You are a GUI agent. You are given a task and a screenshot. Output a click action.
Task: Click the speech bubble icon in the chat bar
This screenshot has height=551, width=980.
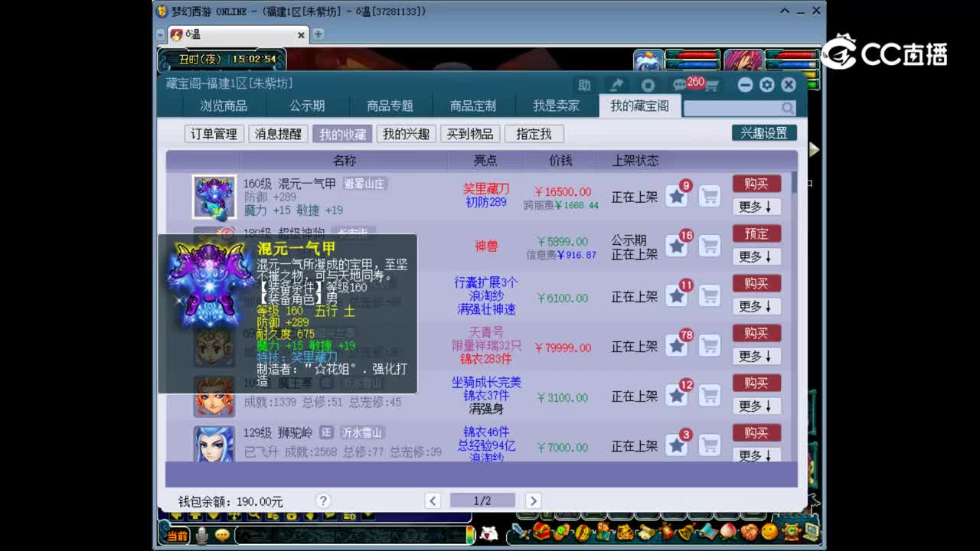point(222,535)
